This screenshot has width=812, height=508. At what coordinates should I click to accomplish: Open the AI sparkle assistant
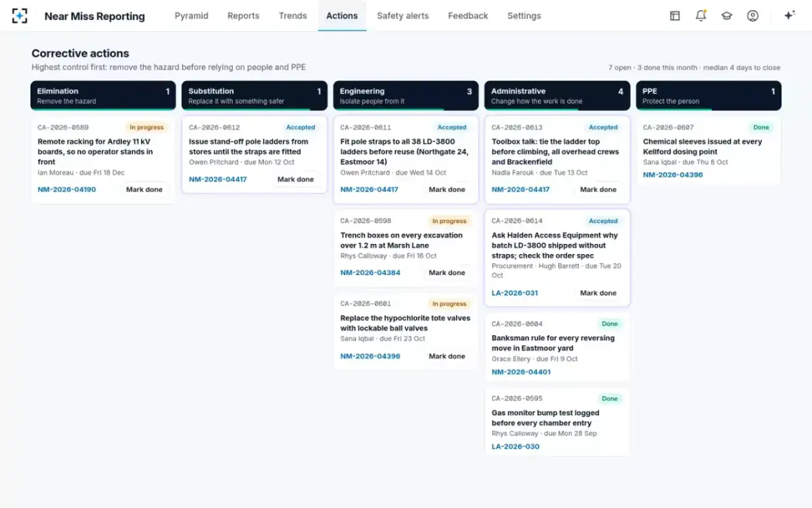point(789,16)
